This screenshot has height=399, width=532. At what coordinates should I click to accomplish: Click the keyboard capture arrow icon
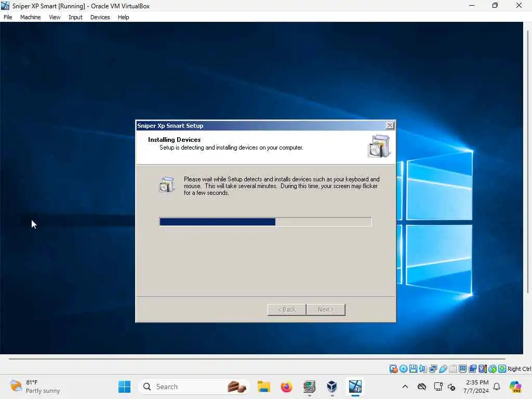pos(502,369)
